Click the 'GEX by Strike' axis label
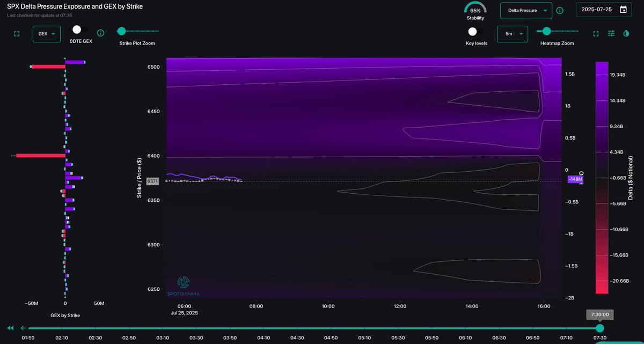The width and height of the screenshot is (644, 344). (x=65, y=315)
